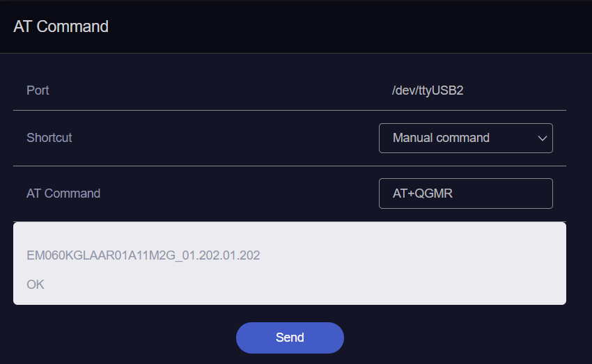Viewport: 592px width, 364px height.
Task: Click the OK response line
Action: click(x=36, y=285)
